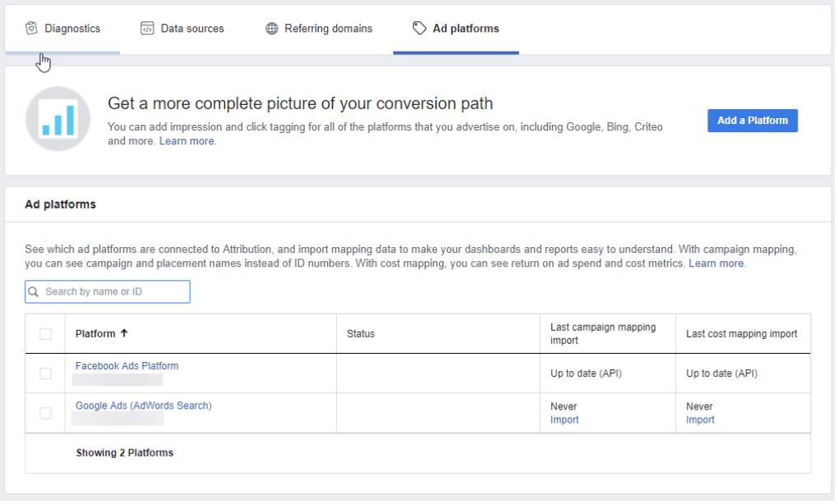Image resolution: width=838 pixels, height=504 pixels.
Task: Click the Data sources code icon
Action: pyautogui.click(x=146, y=28)
